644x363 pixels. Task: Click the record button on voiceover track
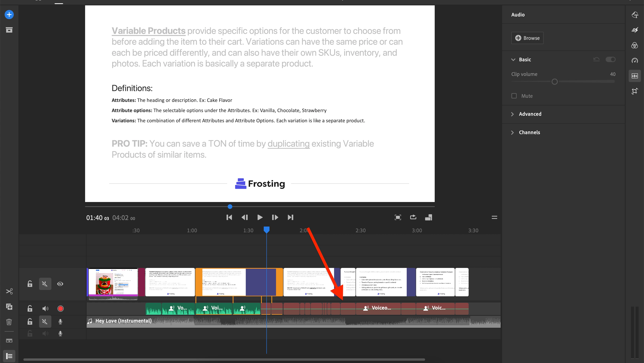(x=60, y=309)
